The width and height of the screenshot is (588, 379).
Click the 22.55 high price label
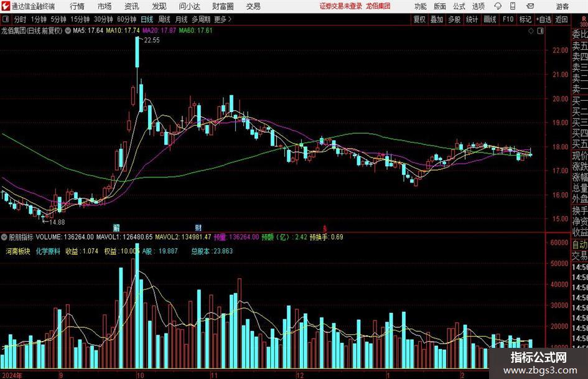[151, 40]
